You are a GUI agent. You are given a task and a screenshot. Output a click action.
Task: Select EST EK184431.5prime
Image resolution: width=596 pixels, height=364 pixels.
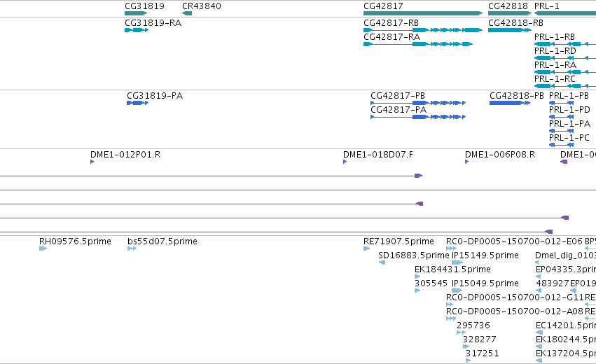coord(452,269)
